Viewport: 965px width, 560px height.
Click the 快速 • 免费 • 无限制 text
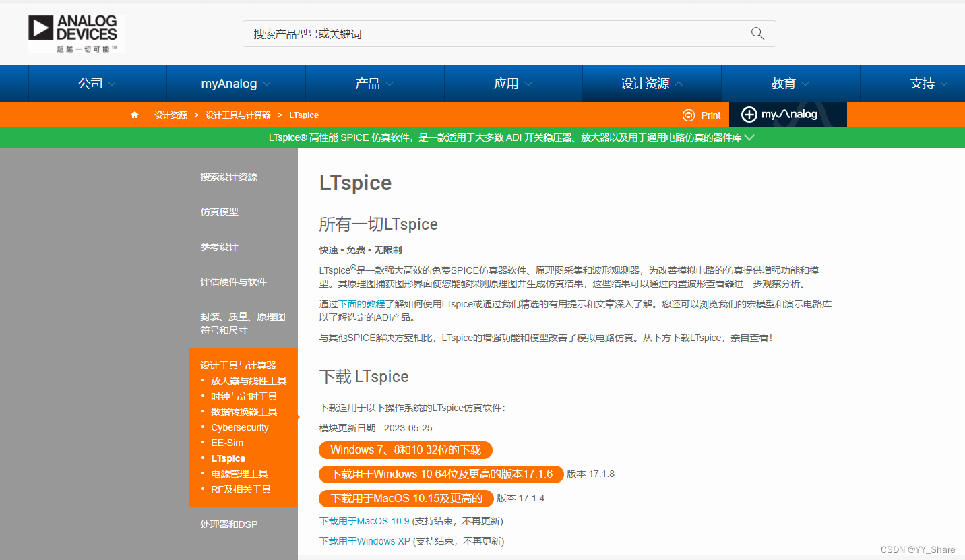pos(361,250)
